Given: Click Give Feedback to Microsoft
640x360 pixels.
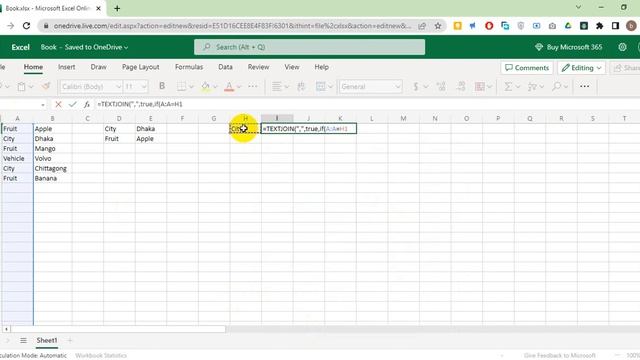Looking at the screenshot, I should coord(560,356).
